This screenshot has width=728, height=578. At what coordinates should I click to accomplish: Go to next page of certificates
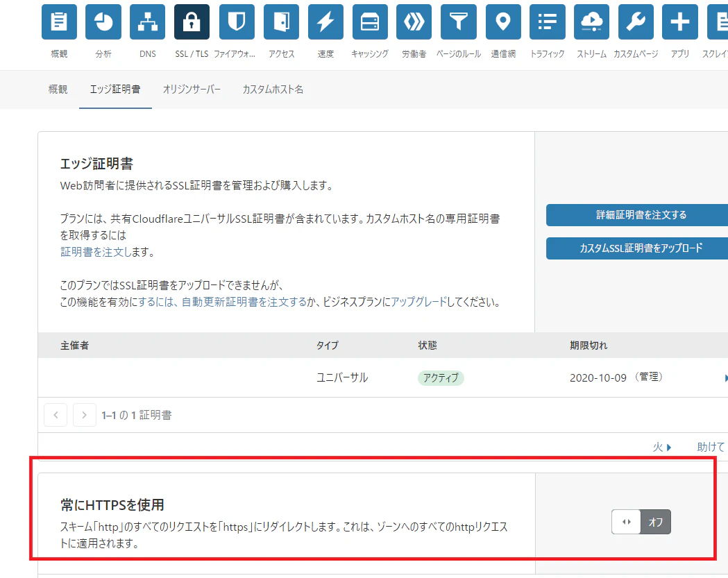(85, 415)
